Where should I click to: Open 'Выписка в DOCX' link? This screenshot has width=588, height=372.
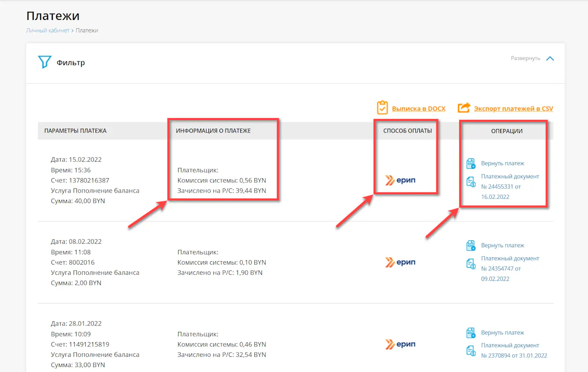point(418,109)
